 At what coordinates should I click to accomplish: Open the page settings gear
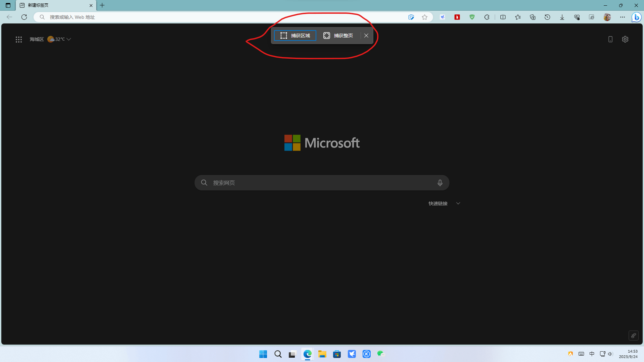click(x=625, y=39)
